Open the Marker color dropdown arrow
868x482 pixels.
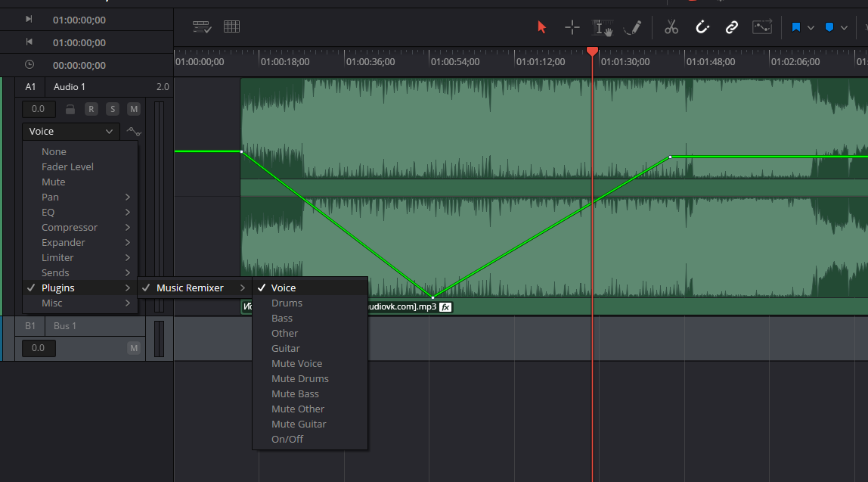[844, 28]
